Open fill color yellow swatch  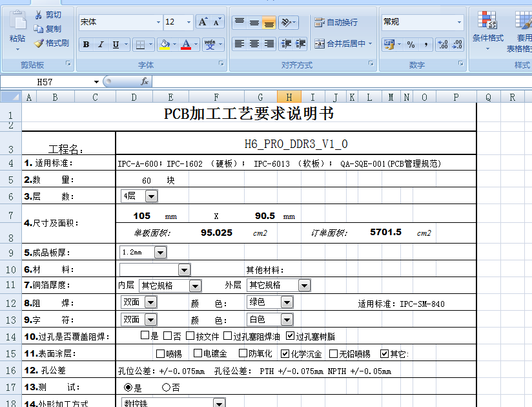tap(165, 45)
